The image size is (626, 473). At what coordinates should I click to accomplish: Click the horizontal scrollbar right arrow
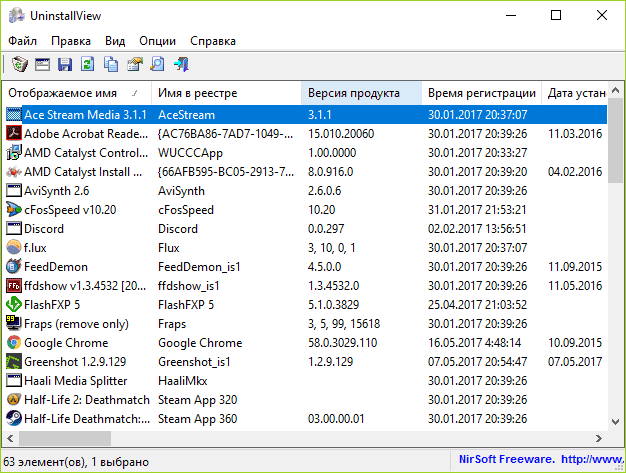pyautogui.click(x=598, y=438)
